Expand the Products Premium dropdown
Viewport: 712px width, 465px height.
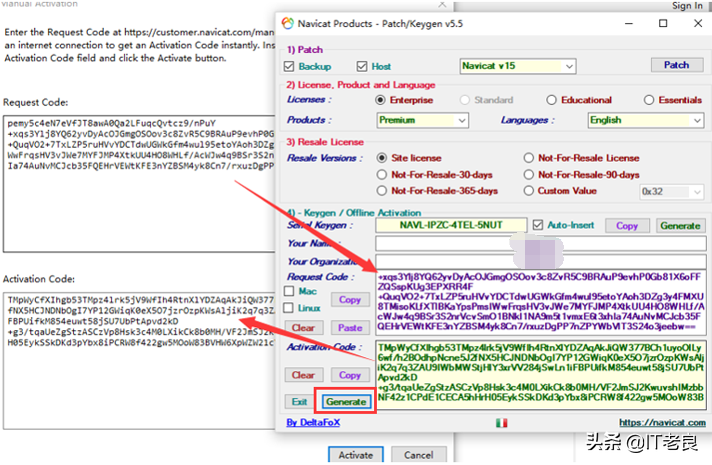(423, 120)
